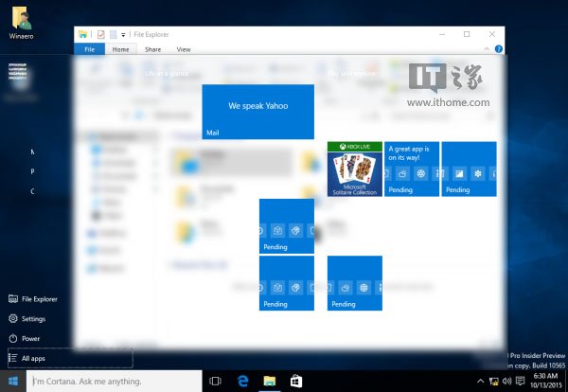Image resolution: width=568 pixels, height=392 pixels.
Task: Open the Mail tile in Start menu
Action: click(257, 112)
